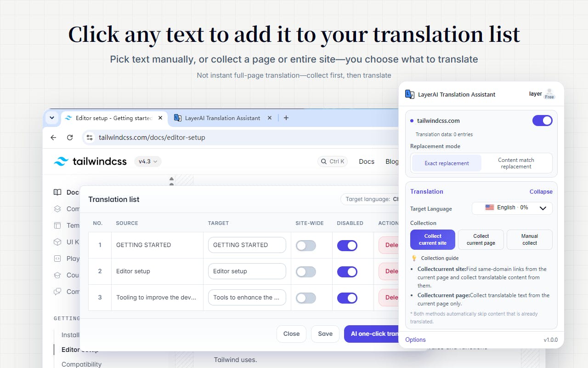Image resolution: width=588 pixels, height=368 pixels.
Task: Select Exact replacement mode
Action: (447, 163)
